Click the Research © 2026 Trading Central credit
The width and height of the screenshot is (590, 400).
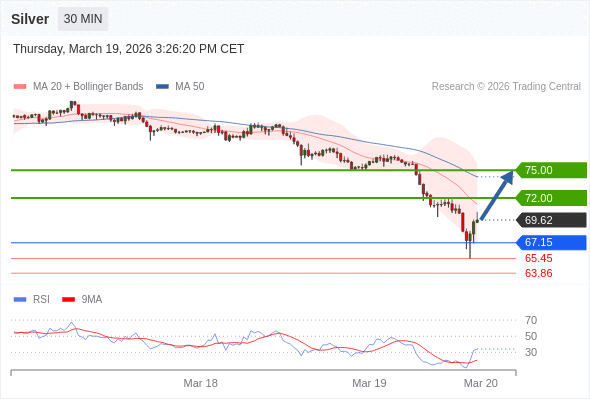[x=506, y=87]
